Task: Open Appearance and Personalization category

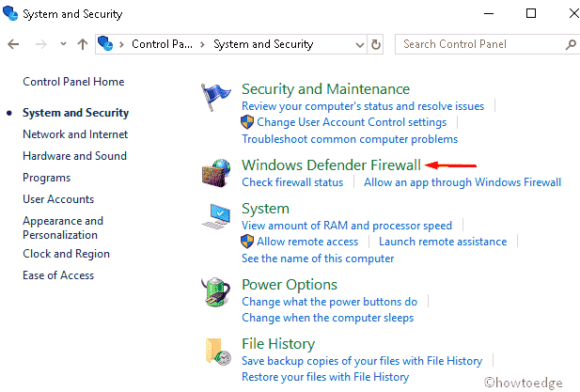Action: [x=63, y=227]
